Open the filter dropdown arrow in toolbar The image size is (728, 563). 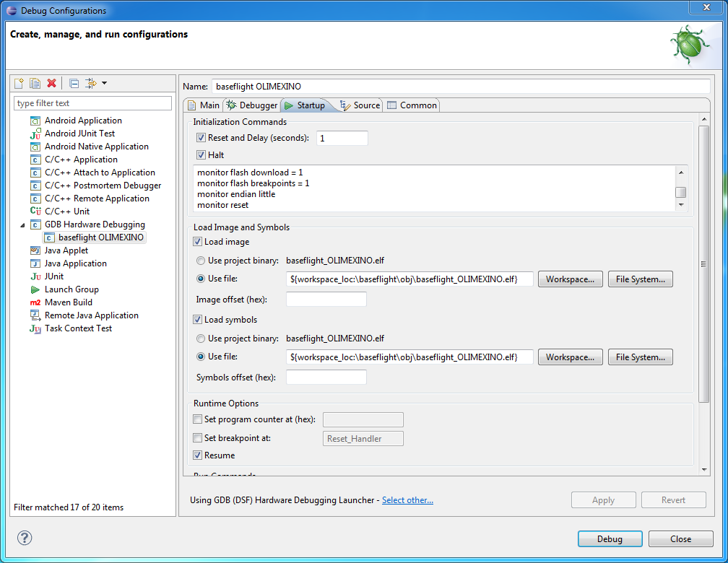[104, 83]
